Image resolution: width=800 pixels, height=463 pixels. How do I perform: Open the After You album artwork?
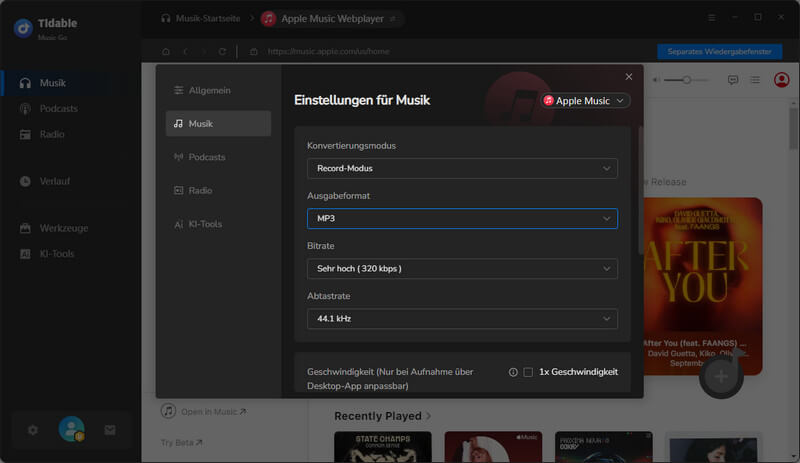tap(703, 286)
